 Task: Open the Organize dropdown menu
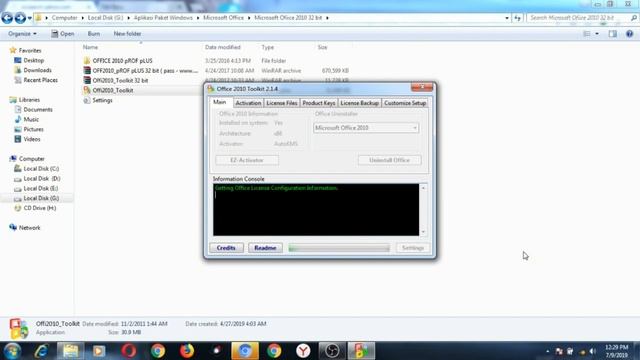[x=22, y=34]
